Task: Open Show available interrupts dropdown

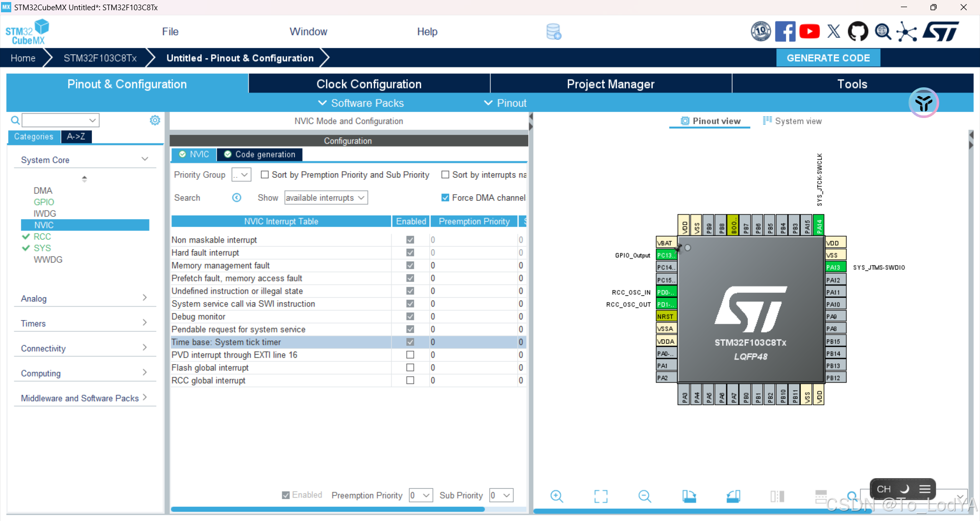Action: (x=326, y=198)
